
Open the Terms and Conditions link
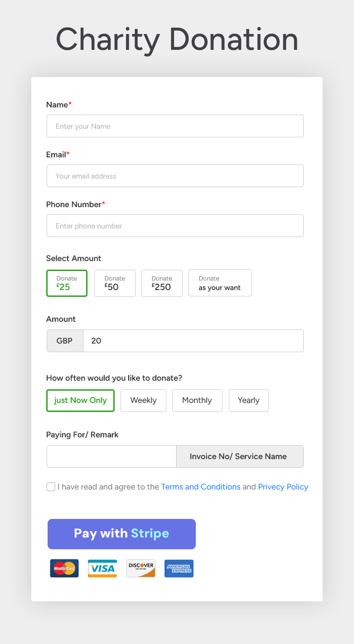pyautogui.click(x=201, y=487)
